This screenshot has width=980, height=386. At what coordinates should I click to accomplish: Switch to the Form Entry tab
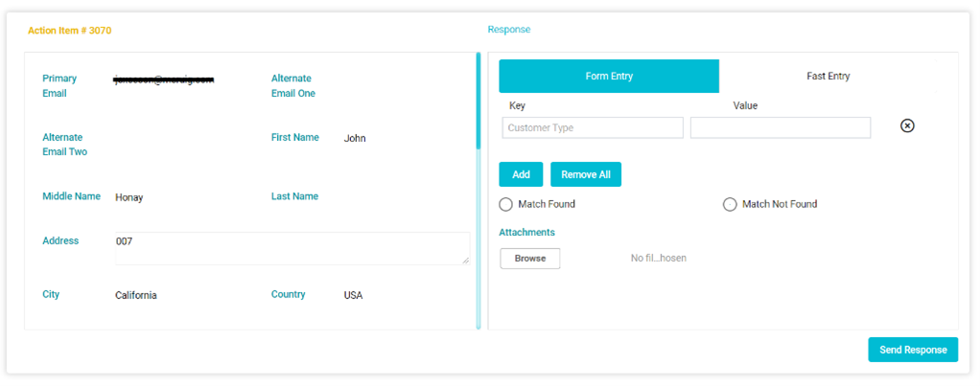pyautogui.click(x=609, y=77)
